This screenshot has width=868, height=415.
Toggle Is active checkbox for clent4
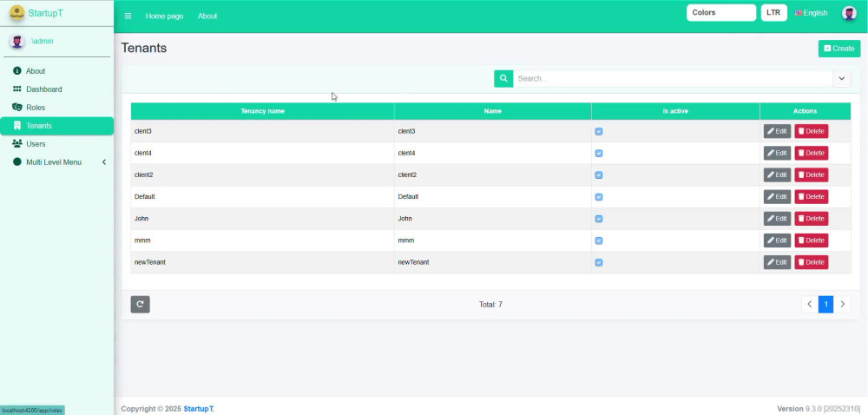click(x=598, y=154)
